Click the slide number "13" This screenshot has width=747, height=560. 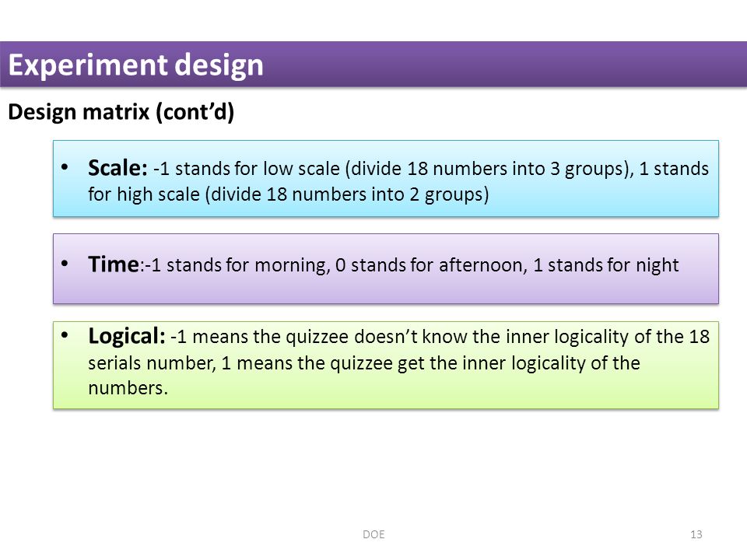pyautogui.click(x=696, y=534)
